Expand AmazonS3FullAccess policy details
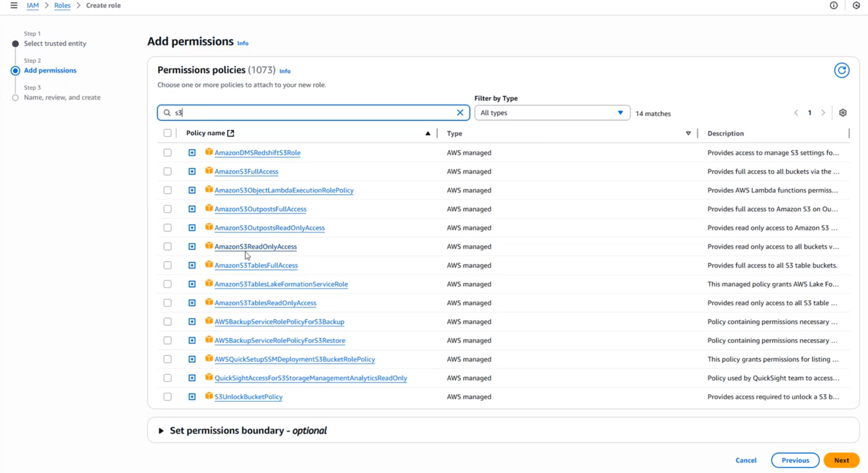The width and height of the screenshot is (868, 473). coord(192,171)
